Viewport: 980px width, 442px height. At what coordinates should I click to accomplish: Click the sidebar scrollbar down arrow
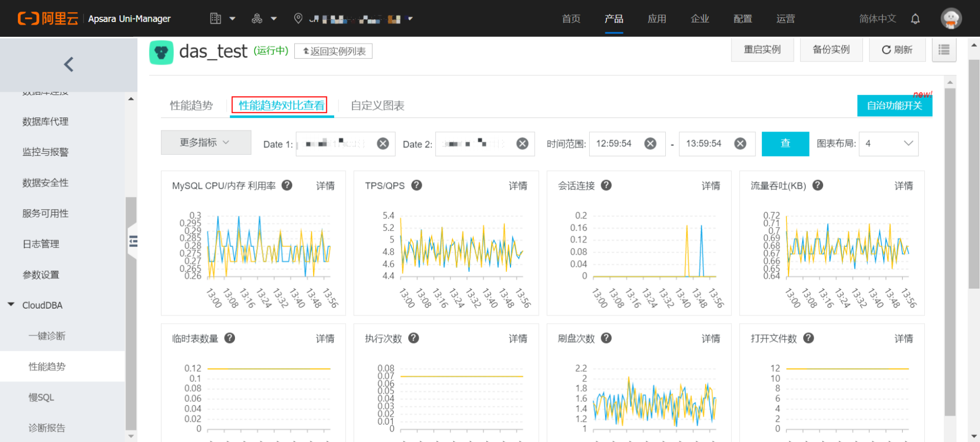click(131, 436)
